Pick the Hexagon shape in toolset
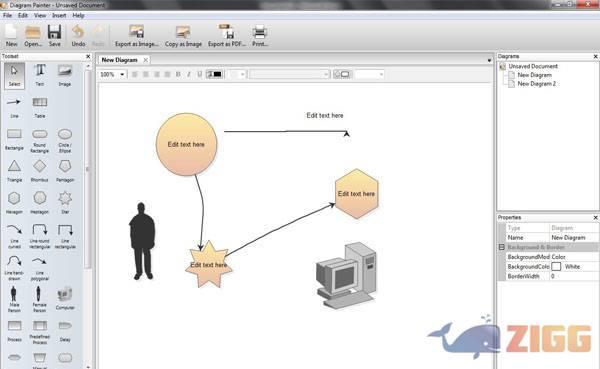The image size is (600, 369). tap(14, 202)
